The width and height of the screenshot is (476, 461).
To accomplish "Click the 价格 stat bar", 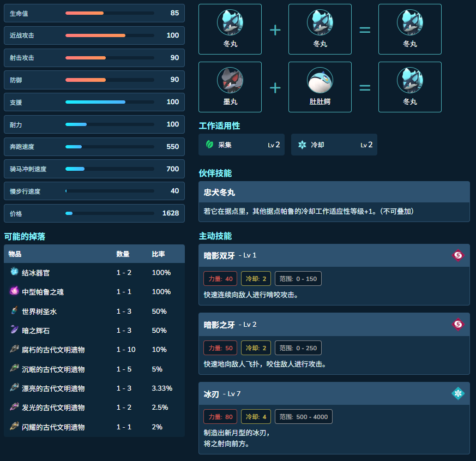I will (x=110, y=213).
